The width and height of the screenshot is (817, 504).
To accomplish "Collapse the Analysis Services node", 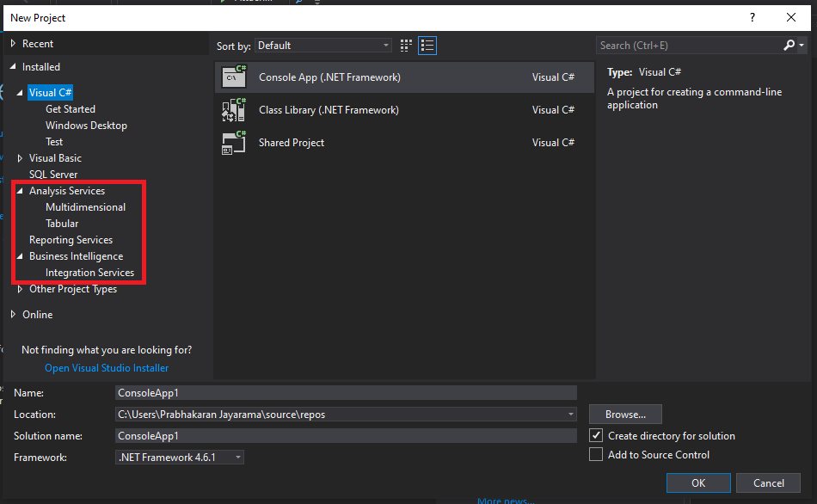I will coord(20,191).
